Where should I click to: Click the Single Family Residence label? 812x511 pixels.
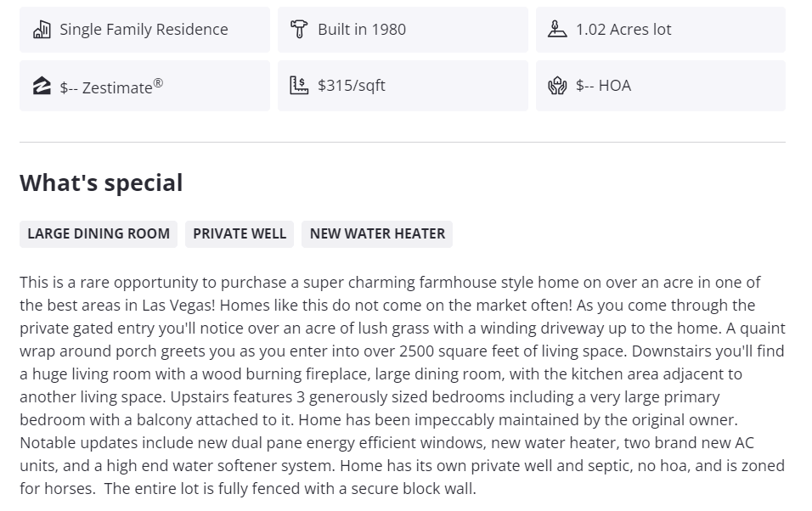click(x=144, y=30)
